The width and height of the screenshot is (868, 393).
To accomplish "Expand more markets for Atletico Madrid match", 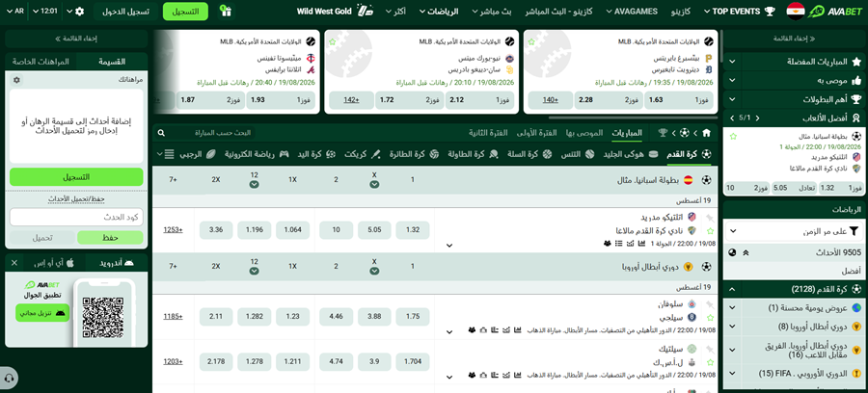I will 449,245.
